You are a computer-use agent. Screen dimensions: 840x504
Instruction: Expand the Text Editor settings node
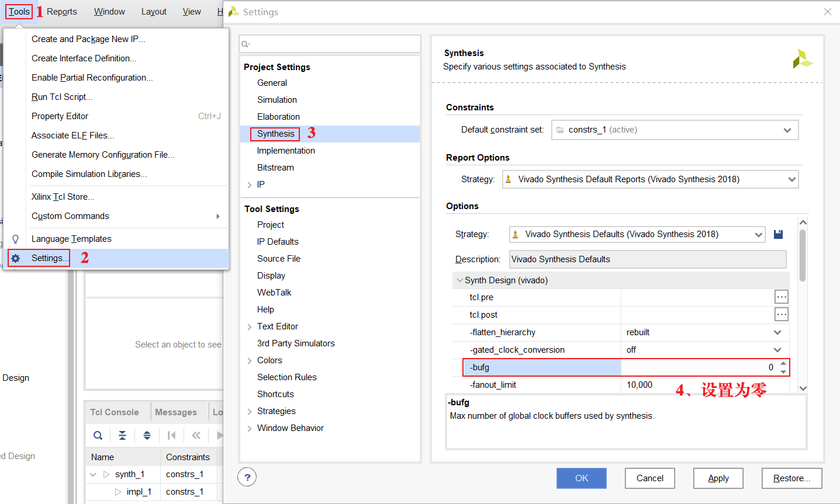click(250, 327)
